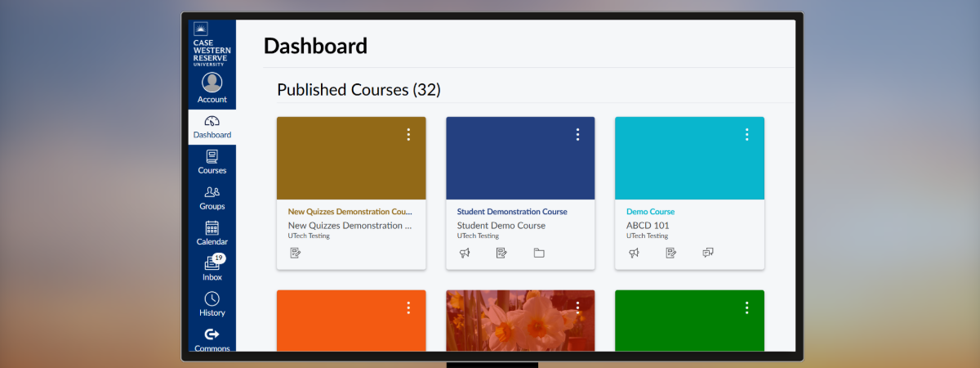Open options menu on Demo Course card
This screenshot has height=368, width=980.
(x=746, y=134)
